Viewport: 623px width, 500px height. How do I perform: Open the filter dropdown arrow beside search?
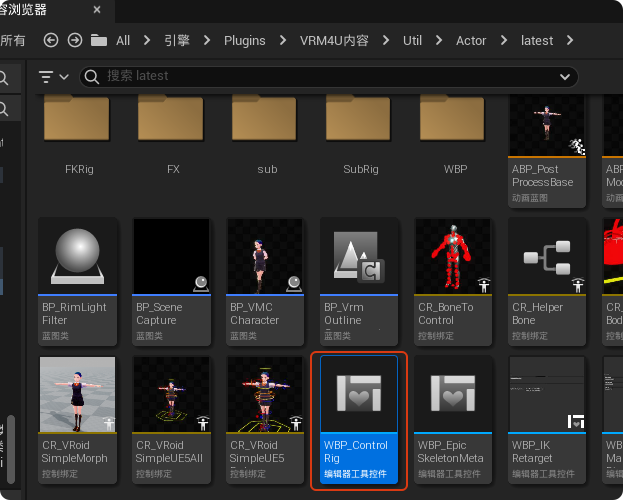(64, 77)
